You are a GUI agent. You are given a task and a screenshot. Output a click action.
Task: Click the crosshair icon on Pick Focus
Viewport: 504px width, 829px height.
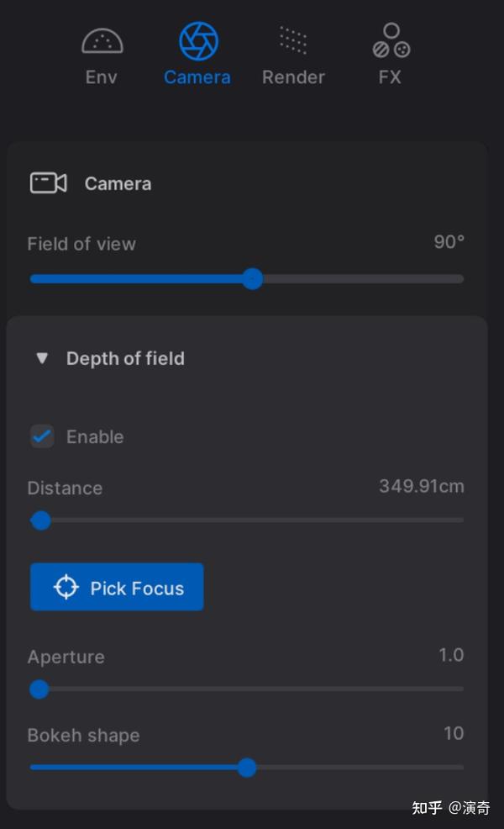[x=66, y=588]
